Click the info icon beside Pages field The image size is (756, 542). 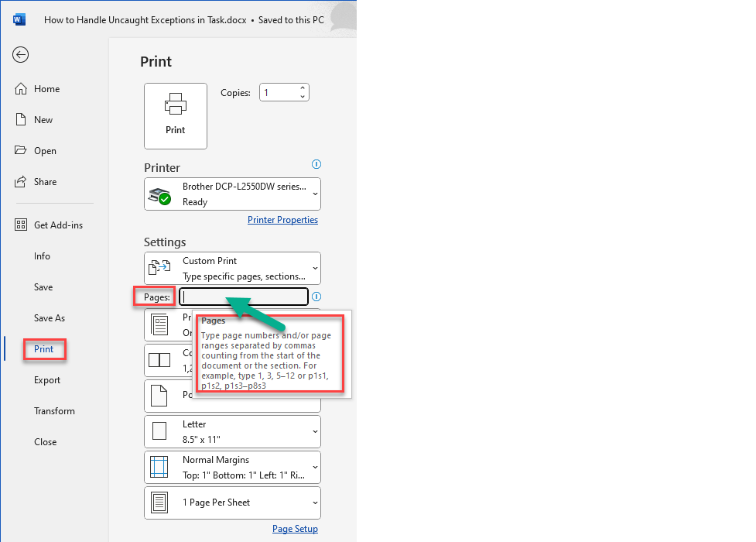[x=316, y=297]
